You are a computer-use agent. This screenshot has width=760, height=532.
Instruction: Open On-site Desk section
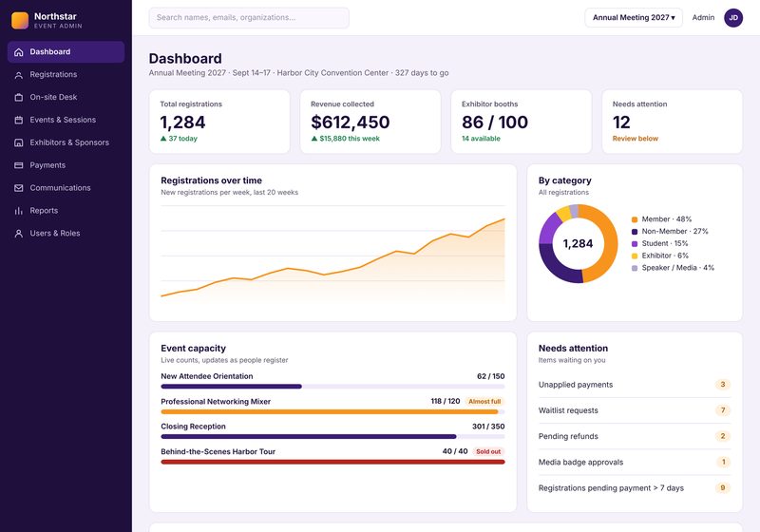tap(66, 98)
